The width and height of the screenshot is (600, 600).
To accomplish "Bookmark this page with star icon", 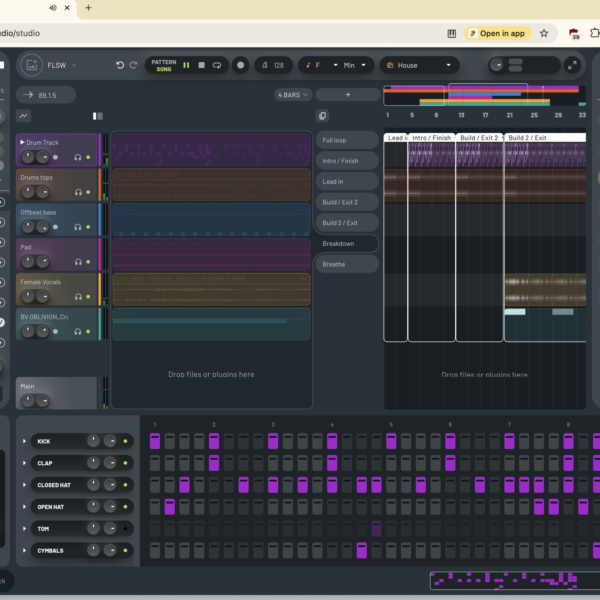I will [x=544, y=33].
